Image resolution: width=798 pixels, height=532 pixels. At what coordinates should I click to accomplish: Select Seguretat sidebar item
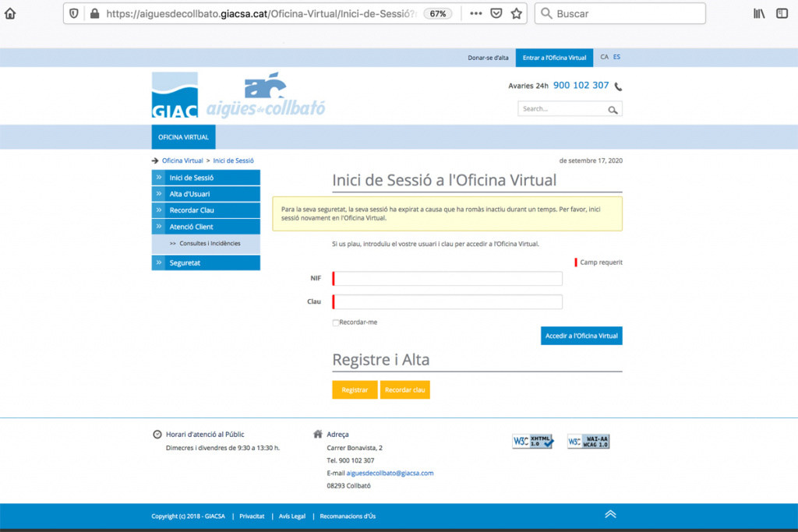206,262
